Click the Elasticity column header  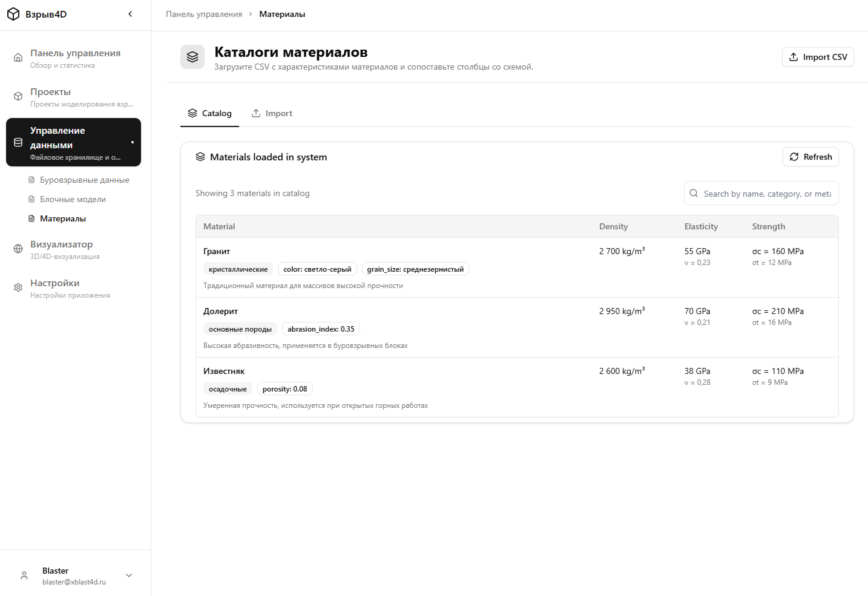tap(701, 226)
